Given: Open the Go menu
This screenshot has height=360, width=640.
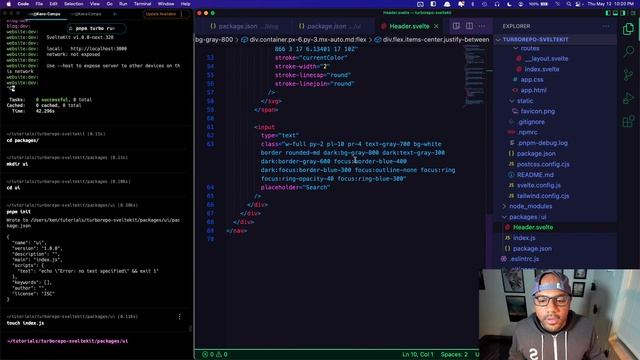Looking at the screenshot, I should [x=109, y=4].
